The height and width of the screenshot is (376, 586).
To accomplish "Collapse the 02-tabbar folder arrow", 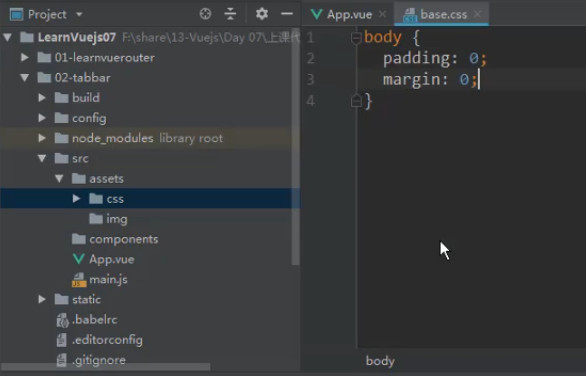I will [x=25, y=78].
